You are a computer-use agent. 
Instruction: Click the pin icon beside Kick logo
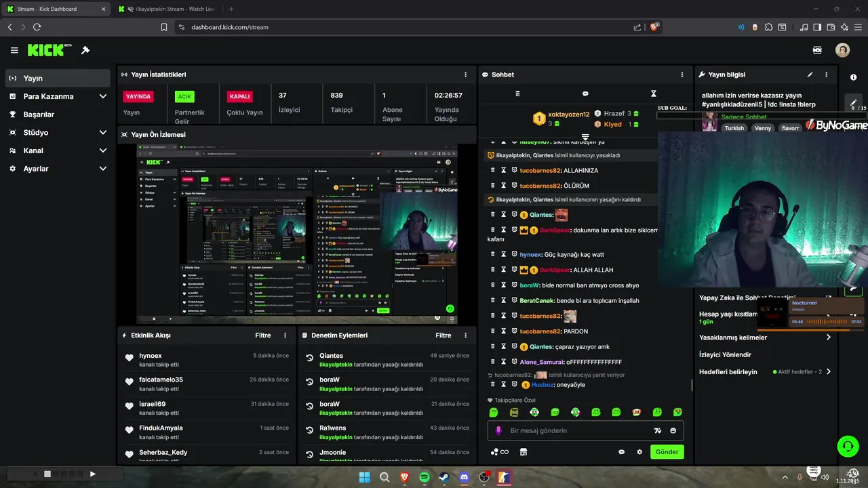85,50
